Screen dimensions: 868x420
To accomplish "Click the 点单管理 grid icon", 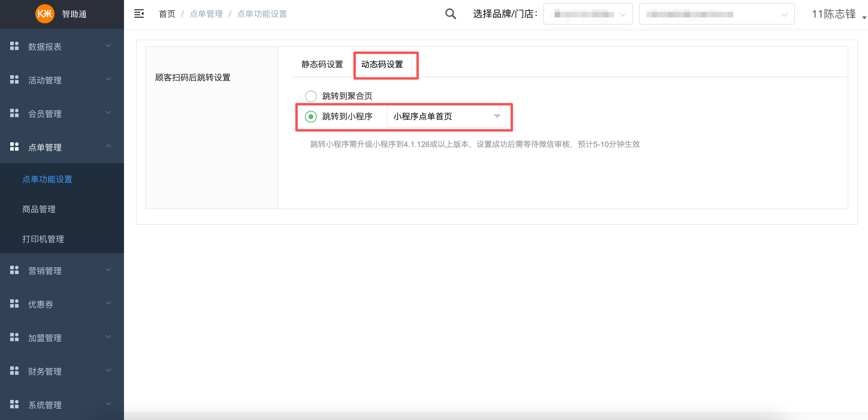I will [x=14, y=146].
